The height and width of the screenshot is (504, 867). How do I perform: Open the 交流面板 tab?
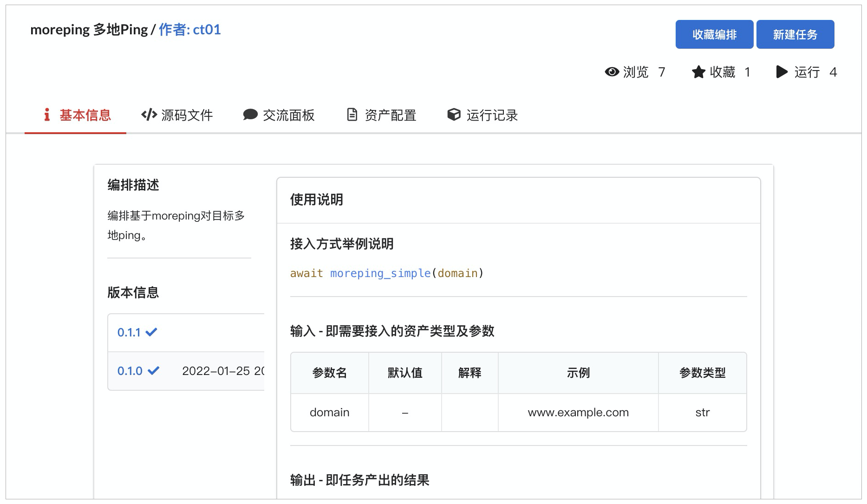[288, 115]
